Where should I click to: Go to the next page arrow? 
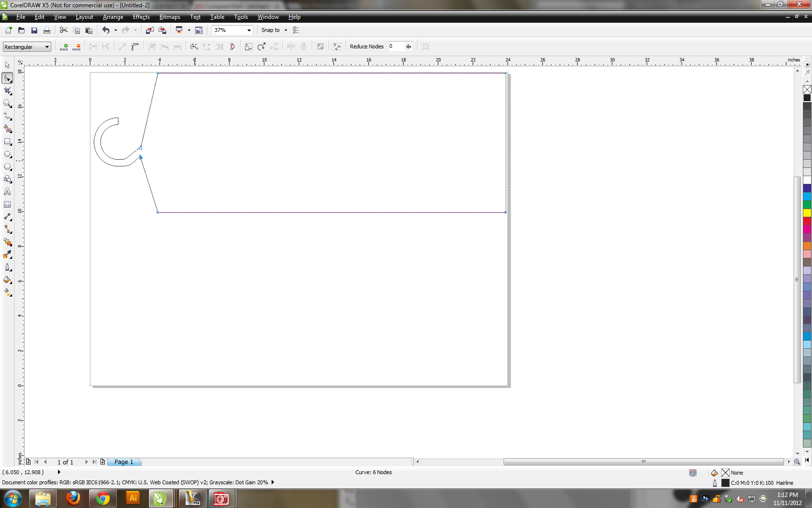tap(87, 462)
